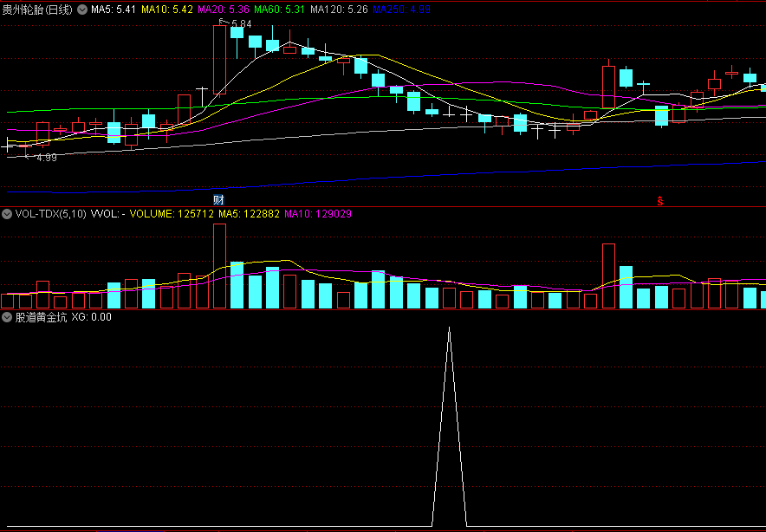Click the MA120: 5.26 label

click(x=339, y=10)
